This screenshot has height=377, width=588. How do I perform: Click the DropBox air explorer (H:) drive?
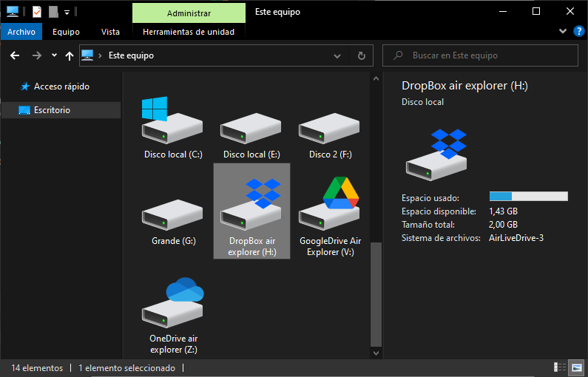[x=251, y=212]
